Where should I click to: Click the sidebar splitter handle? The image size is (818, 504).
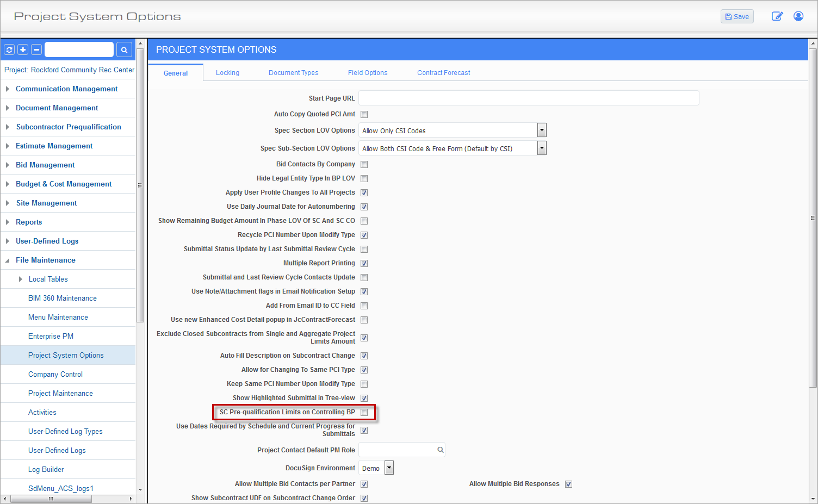pos(140,185)
